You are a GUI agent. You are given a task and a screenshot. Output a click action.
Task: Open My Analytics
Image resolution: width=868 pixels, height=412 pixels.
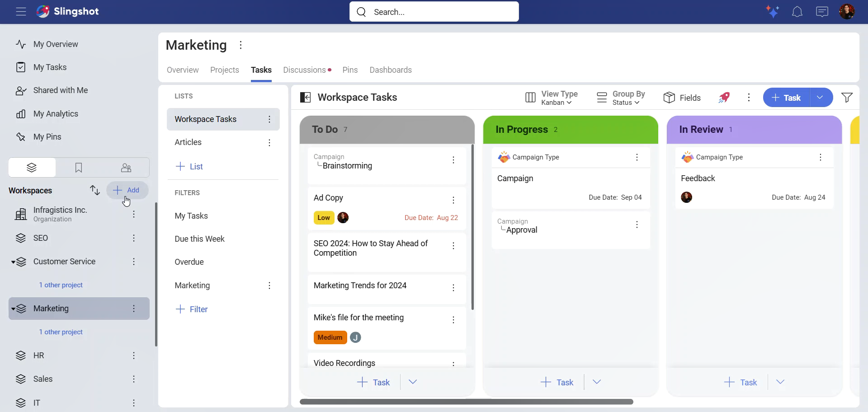56,114
